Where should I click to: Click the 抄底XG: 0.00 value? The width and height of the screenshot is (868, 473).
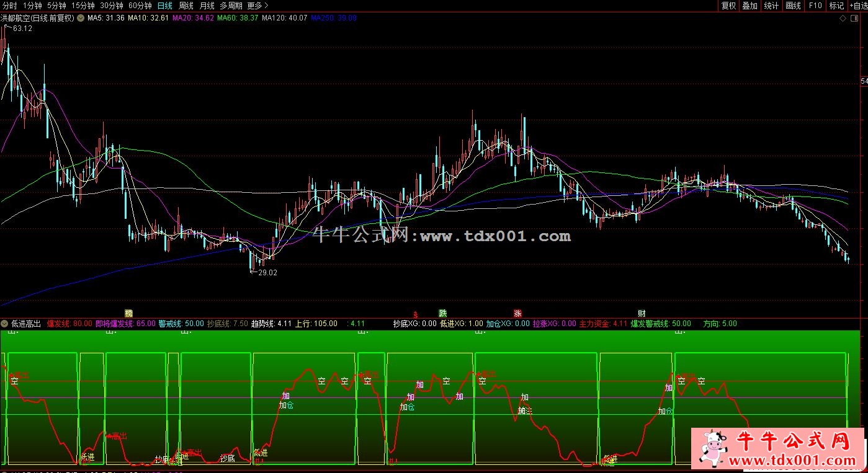tap(414, 324)
